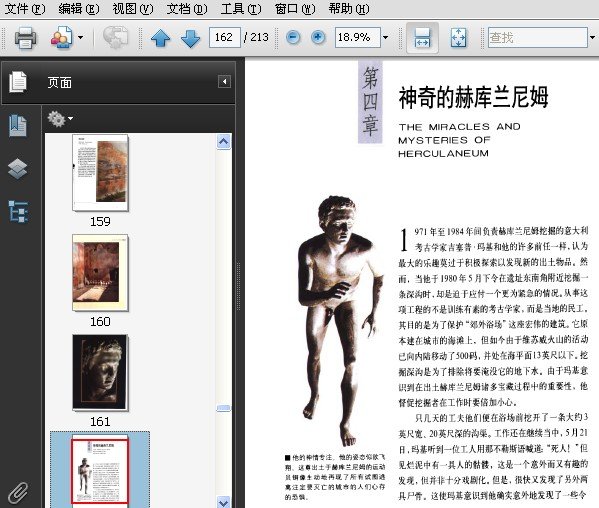Click the Print icon
Viewport: 599px width, 508px height.
coord(26,37)
